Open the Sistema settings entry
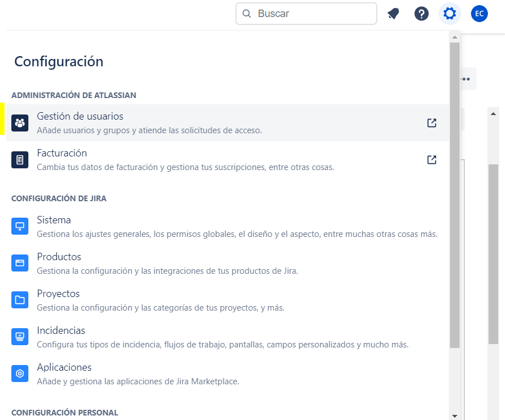 [228, 227]
